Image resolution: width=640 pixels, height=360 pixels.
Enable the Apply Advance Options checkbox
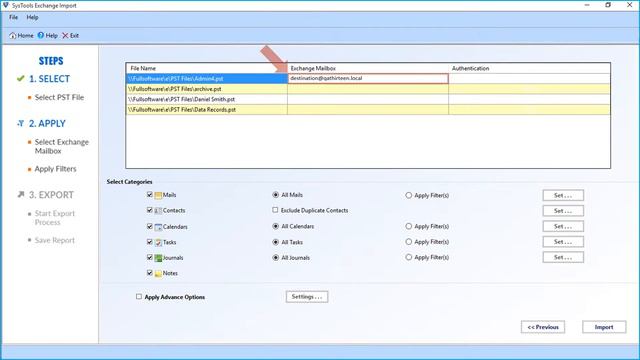coord(139,296)
